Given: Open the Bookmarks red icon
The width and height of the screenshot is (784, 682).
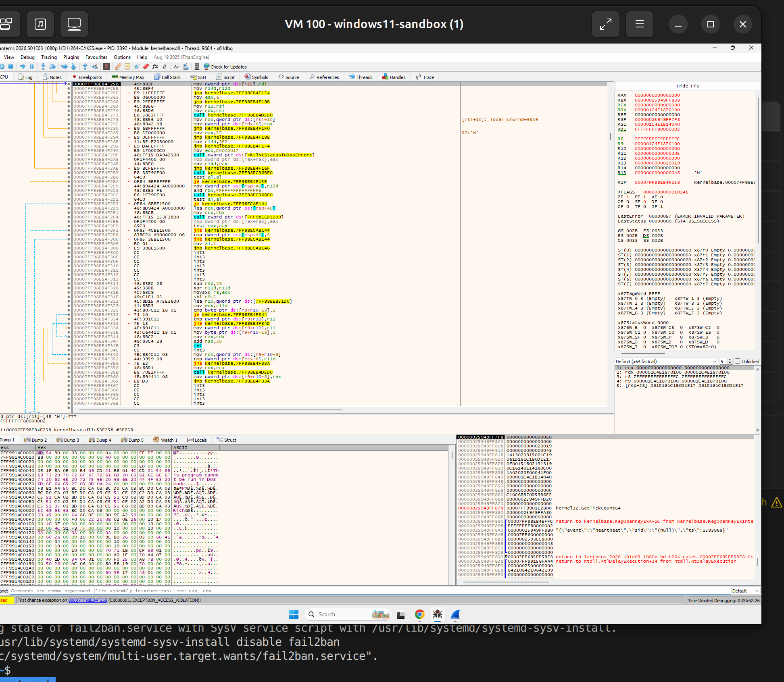Looking at the screenshot, I should click(x=146, y=67).
